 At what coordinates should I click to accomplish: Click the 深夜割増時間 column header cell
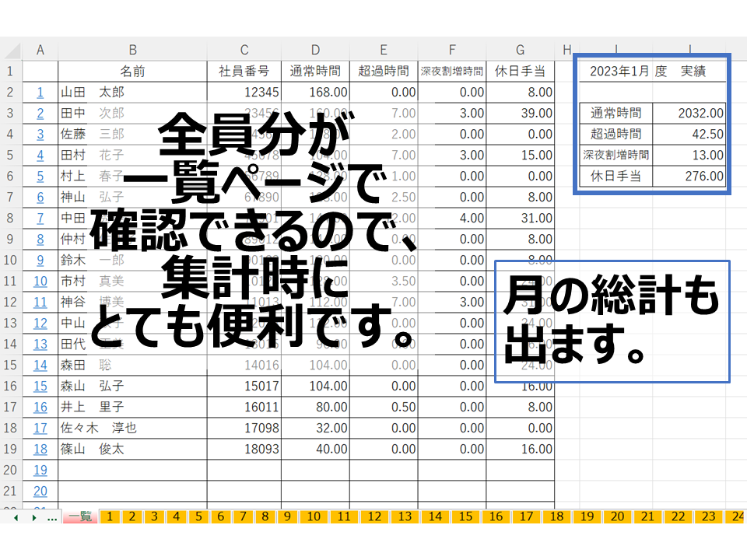click(x=452, y=72)
